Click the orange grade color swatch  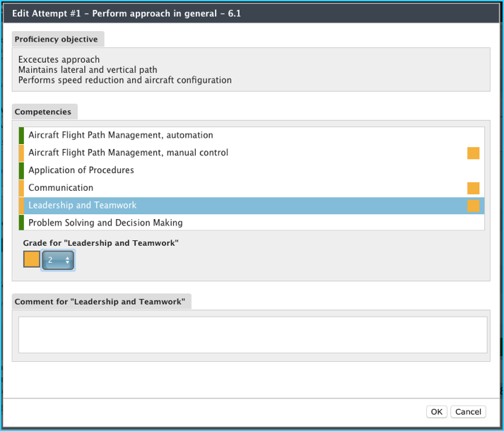point(32,259)
